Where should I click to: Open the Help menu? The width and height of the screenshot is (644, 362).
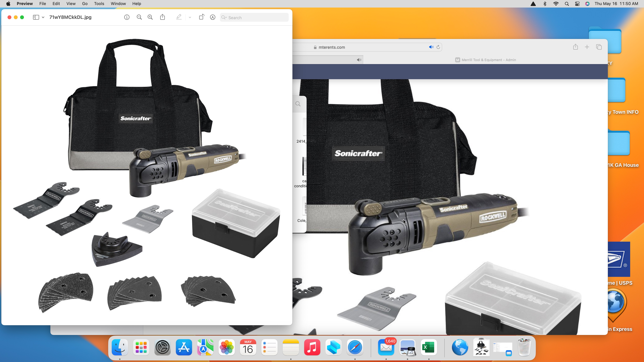click(x=136, y=4)
